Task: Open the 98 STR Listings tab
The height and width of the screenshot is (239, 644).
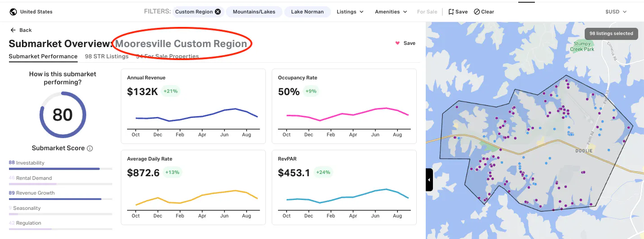Action: click(x=106, y=56)
